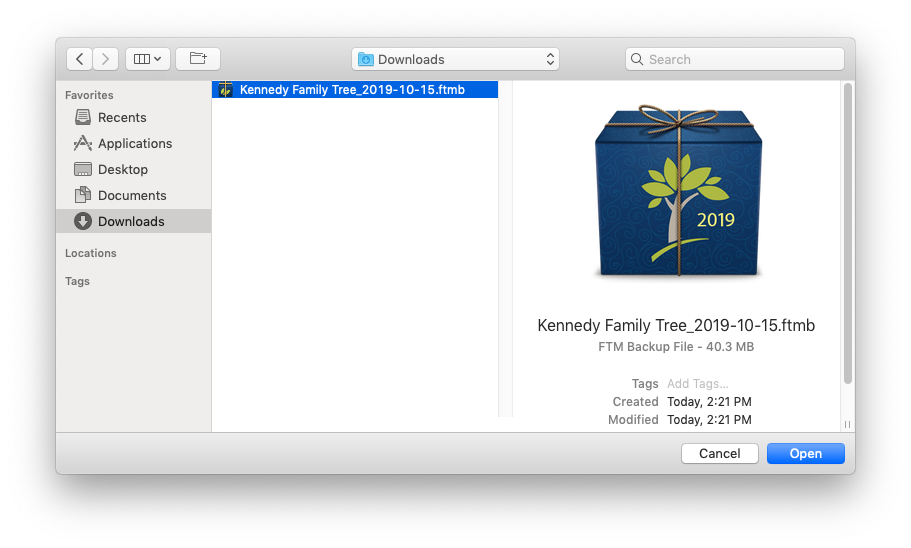The image size is (911, 548).
Task: Open the column view options dropdown
Action: [x=148, y=59]
